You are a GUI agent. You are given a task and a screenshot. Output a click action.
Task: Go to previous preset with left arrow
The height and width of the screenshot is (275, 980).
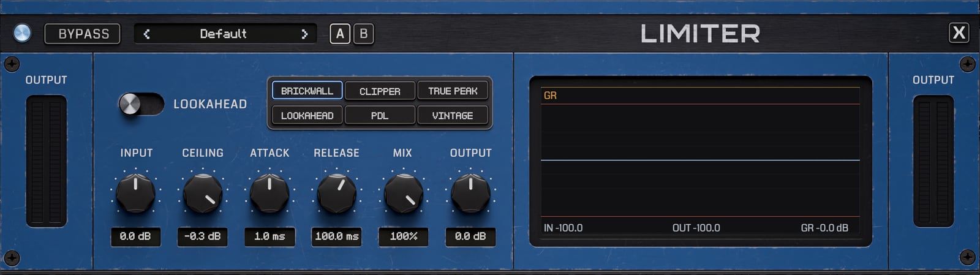146,34
